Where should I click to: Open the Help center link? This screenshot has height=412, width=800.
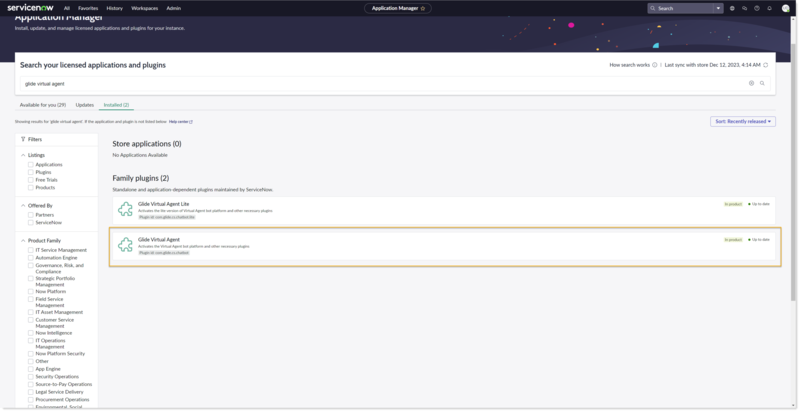coord(179,122)
